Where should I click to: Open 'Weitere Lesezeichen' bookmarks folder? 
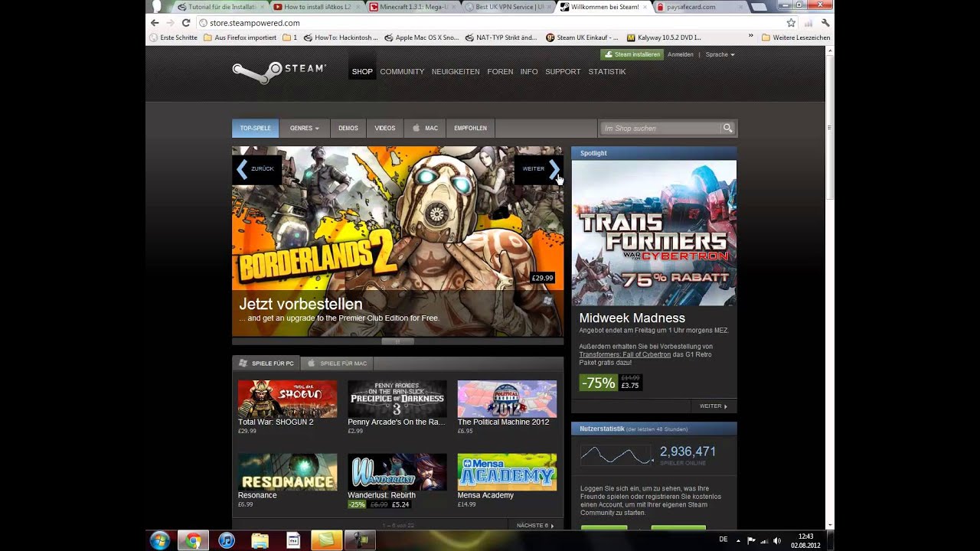coord(795,37)
